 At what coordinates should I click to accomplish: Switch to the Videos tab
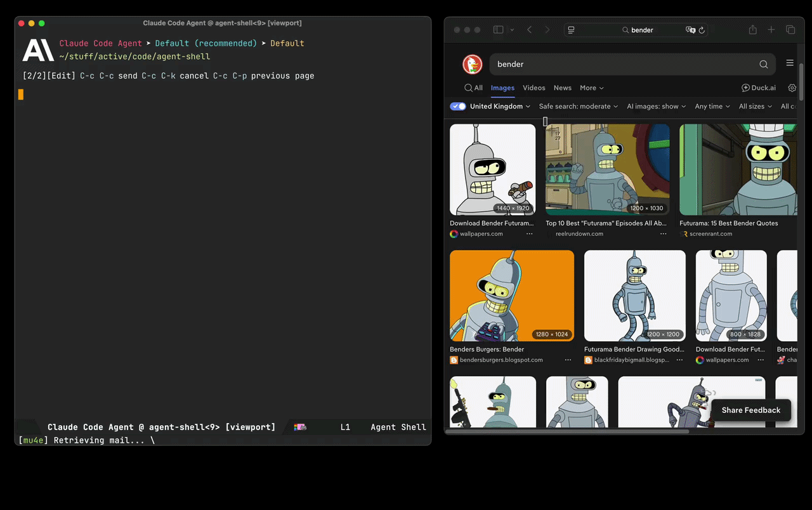point(534,88)
